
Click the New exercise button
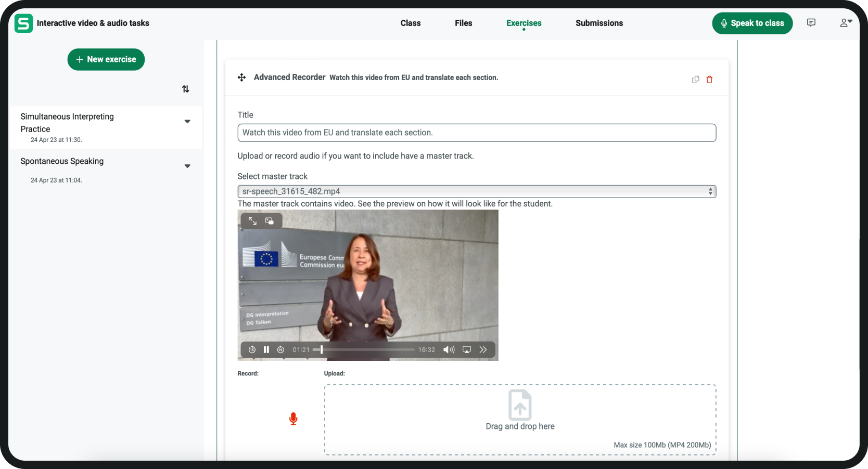pyautogui.click(x=106, y=59)
